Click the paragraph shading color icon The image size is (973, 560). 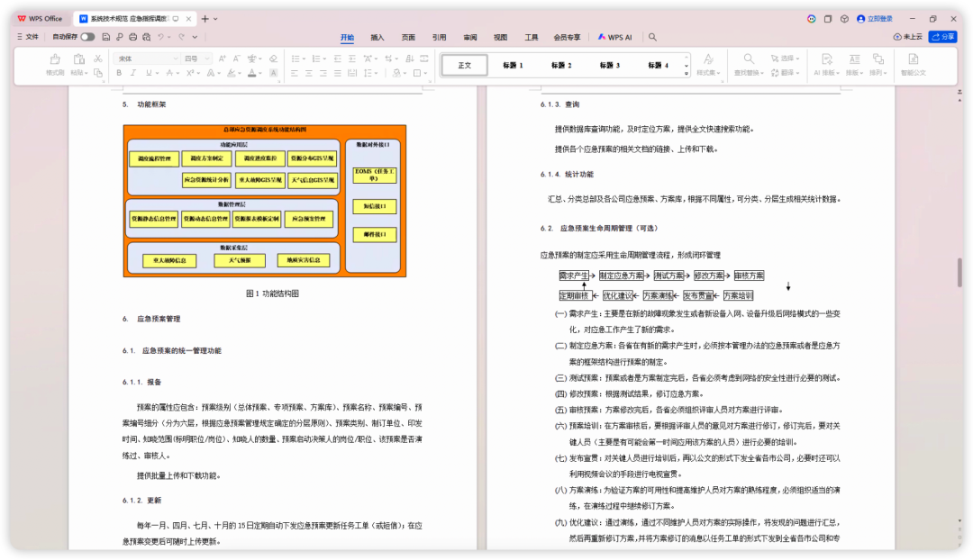(396, 73)
